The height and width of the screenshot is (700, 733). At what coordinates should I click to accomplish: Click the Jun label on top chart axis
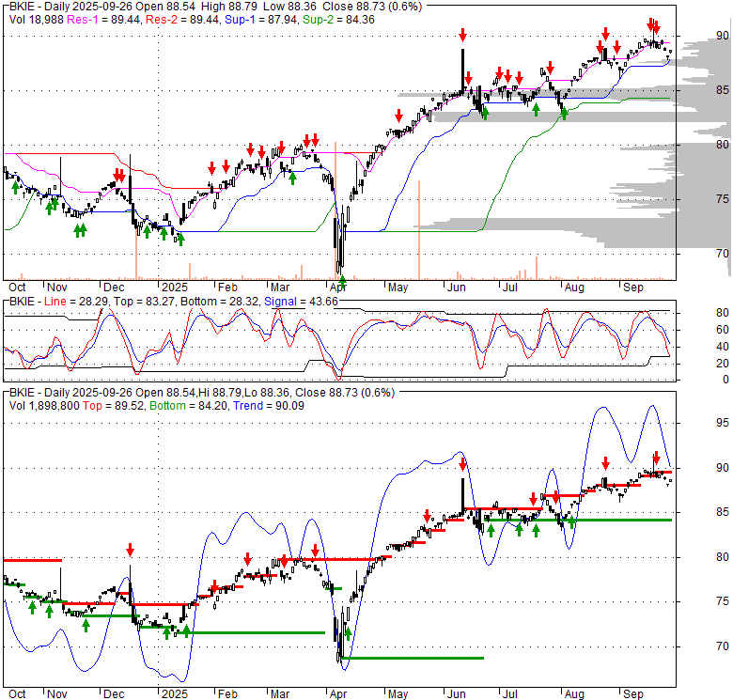[457, 288]
